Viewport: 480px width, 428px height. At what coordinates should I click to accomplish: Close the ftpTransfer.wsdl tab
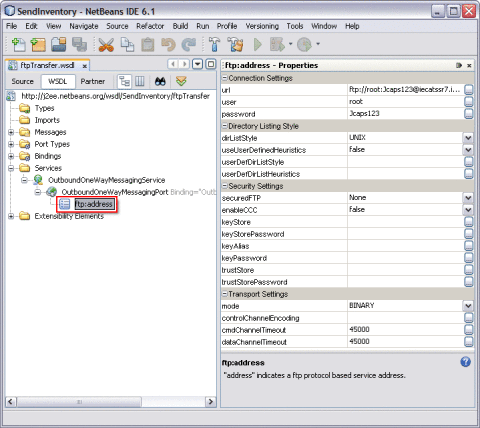tap(85, 66)
